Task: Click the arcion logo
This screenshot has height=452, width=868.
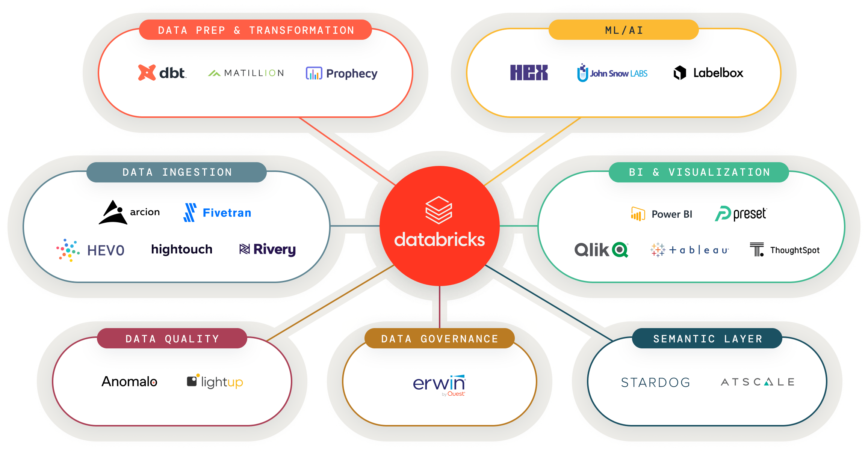Action: (x=129, y=212)
